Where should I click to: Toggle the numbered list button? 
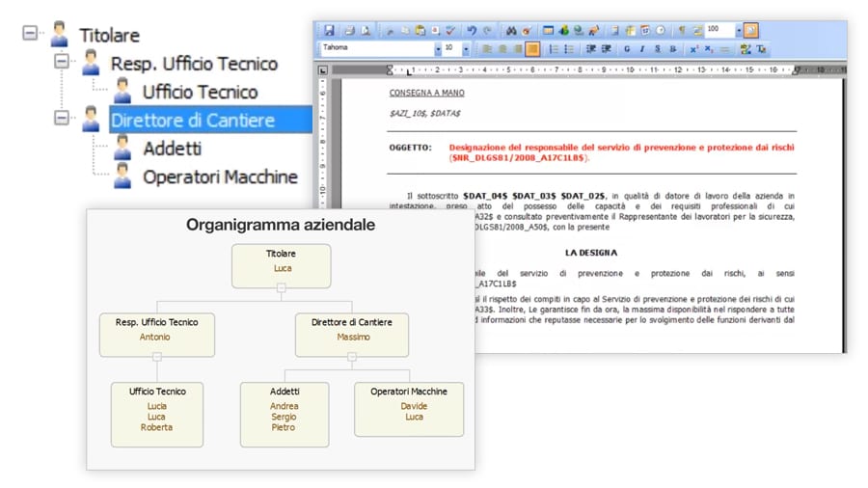point(554,48)
